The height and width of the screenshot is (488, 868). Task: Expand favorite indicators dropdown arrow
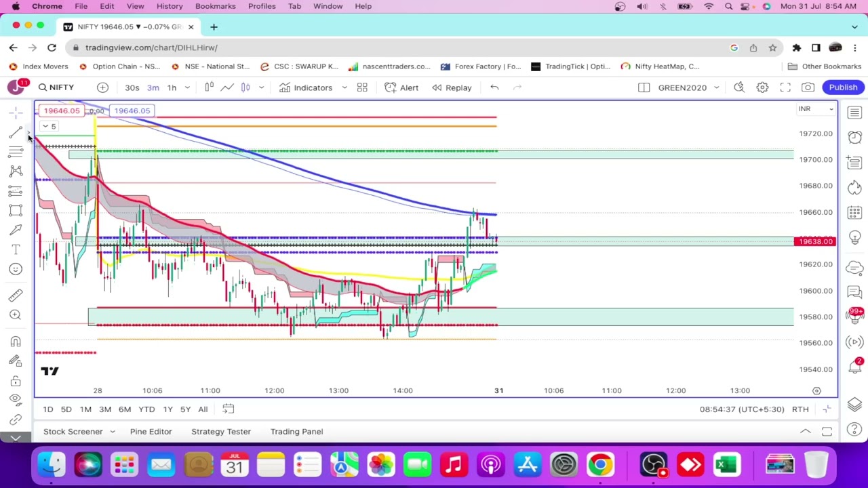344,87
